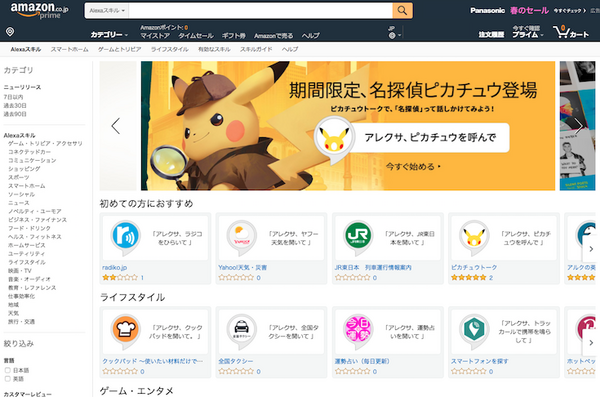This screenshot has height=397, width=600.
Task: Click the star rating for radiko.jp
Action: (x=120, y=278)
